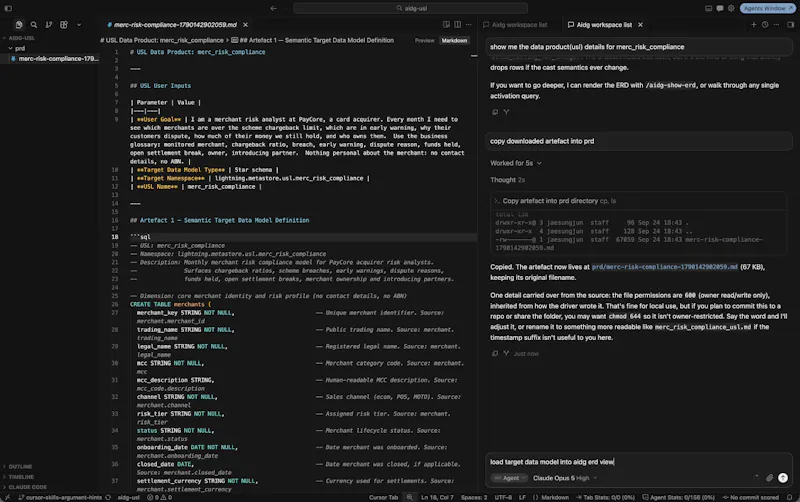Expand the additional views chevron in sidebar
Screen dimensions: 800x502
tap(79, 24)
